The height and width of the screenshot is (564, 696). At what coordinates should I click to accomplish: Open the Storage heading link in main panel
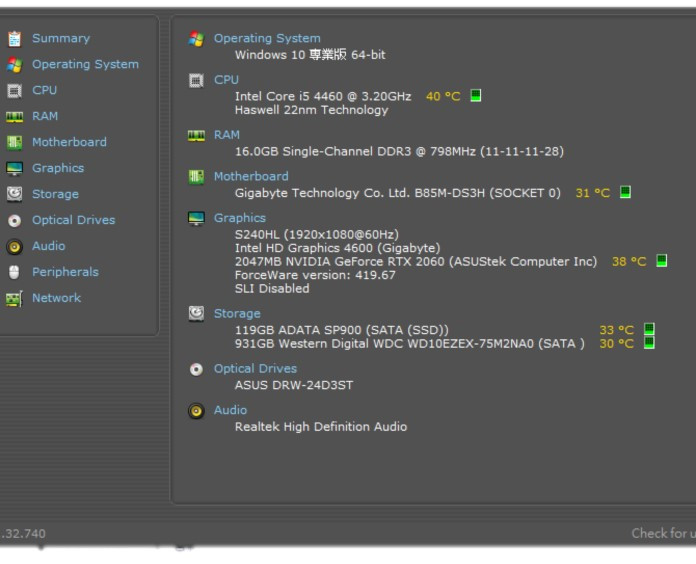click(x=237, y=314)
